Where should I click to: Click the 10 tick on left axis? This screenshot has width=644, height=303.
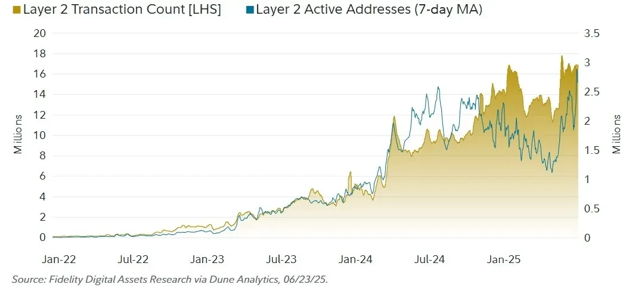coord(39,135)
